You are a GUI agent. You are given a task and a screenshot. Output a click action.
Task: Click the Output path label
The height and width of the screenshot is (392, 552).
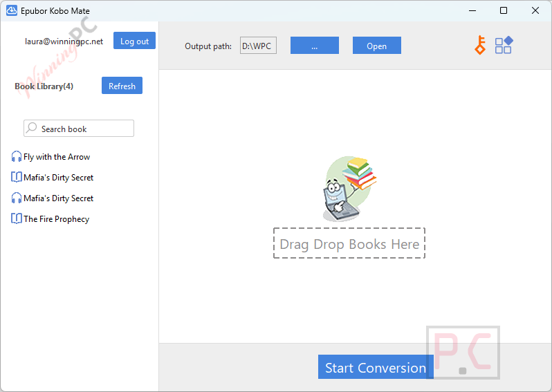click(208, 46)
